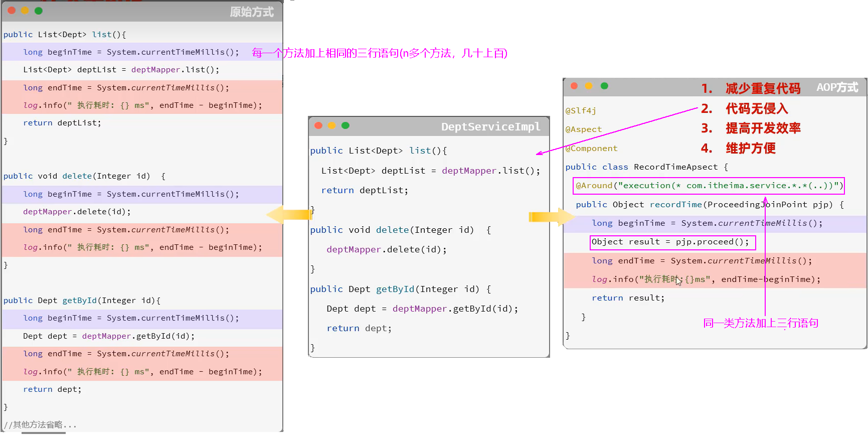Click the right-pointing yellow arrow
Image resolution: width=868 pixels, height=435 pixels.
click(x=552, y=217)
